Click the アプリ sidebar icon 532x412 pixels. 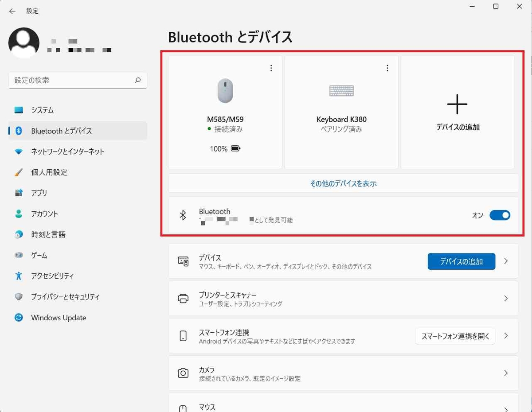pyautogui.click(x=19, y=193)
